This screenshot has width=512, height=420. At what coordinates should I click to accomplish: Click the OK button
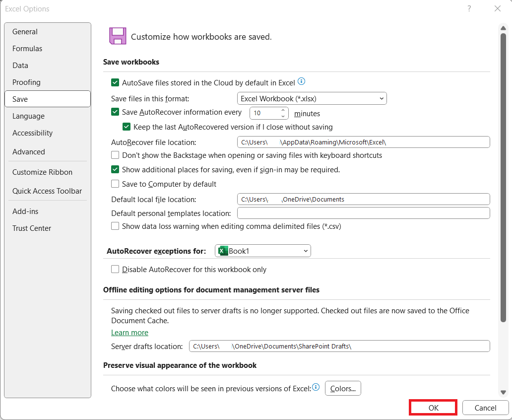click(x=433, y=408)
